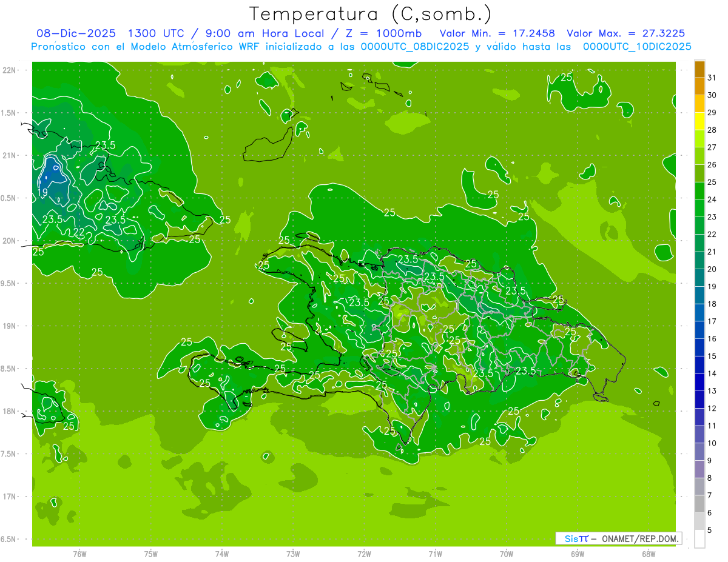Click the colorbar label '5'
Screen dimensions: 728x562
(710, 530)
